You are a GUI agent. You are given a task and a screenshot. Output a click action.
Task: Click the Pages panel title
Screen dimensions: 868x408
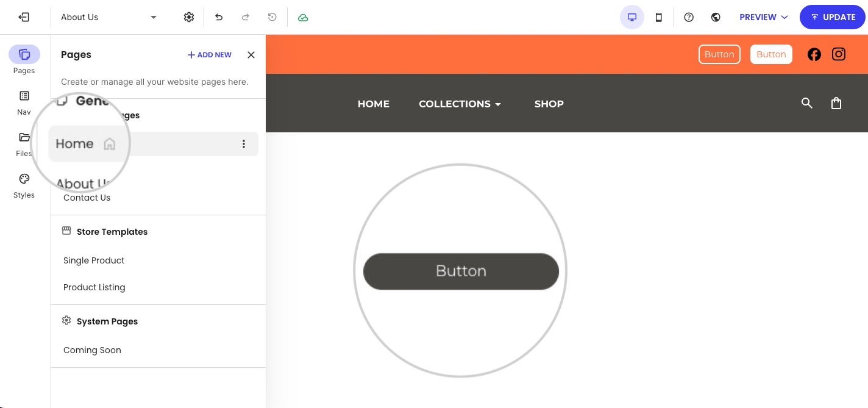tap(76, 55)
